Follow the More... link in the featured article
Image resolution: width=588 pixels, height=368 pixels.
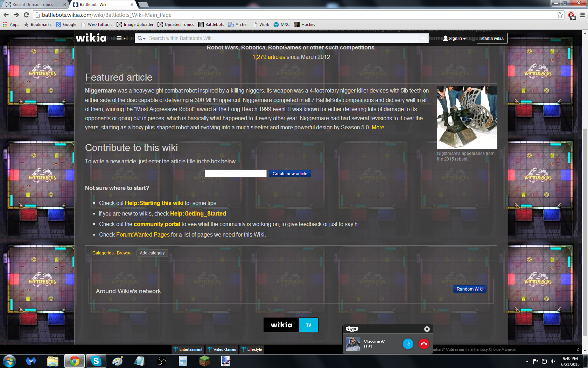380,127
